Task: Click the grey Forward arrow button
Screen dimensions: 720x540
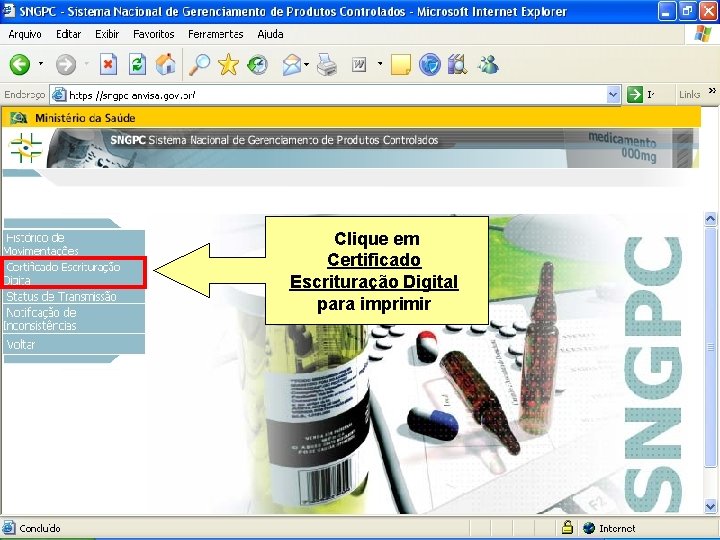Action: click(x=66, y=65)
